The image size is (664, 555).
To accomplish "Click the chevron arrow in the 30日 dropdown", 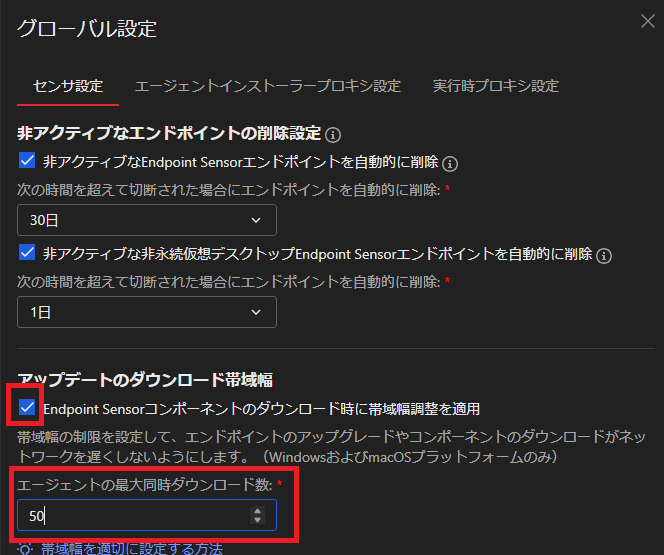I will pyautogui.click(x=257, y=220).
